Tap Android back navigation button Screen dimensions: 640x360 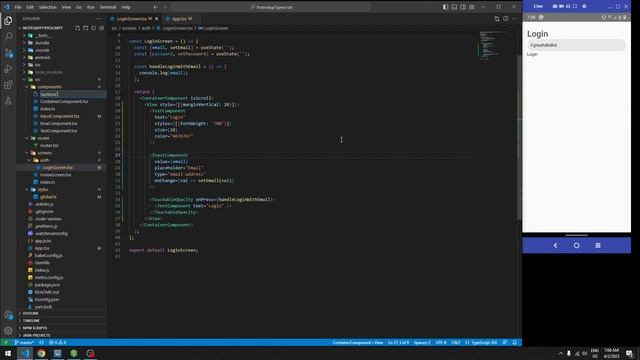coord(555,245)
